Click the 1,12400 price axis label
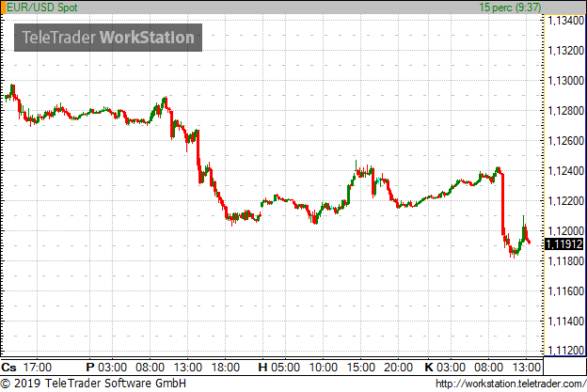 pos(565,170)
